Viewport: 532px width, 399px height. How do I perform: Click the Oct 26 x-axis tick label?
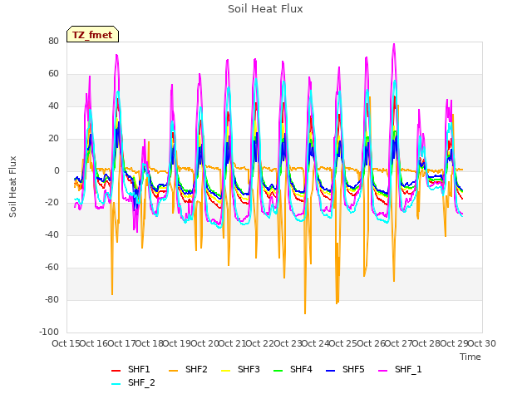371,343
